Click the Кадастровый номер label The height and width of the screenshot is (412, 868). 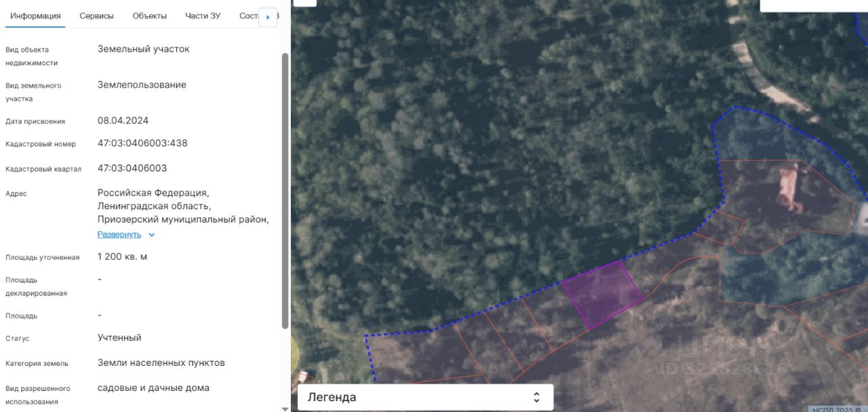pos(41,144)
